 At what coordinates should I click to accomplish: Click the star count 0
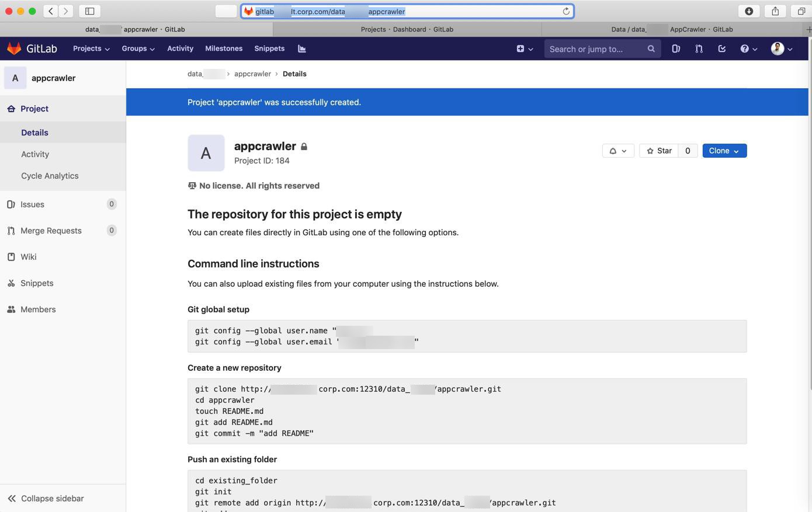[x=688, y=151]
